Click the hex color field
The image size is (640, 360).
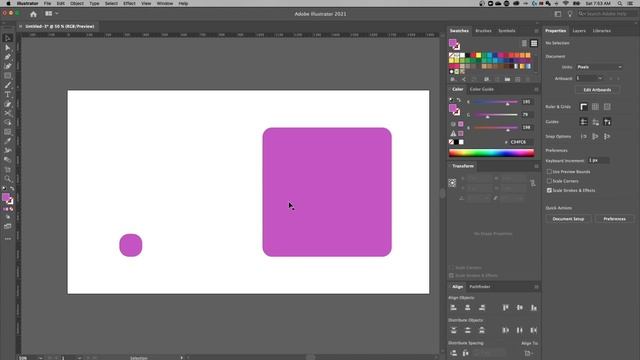(x=521, y=142)
